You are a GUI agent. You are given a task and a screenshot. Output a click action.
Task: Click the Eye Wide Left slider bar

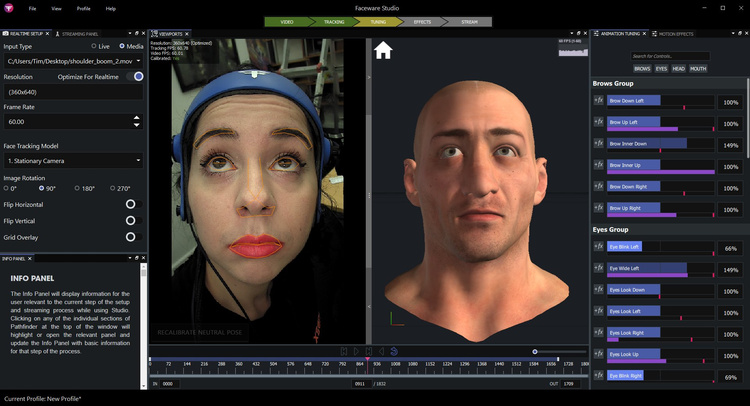[661, 268]
